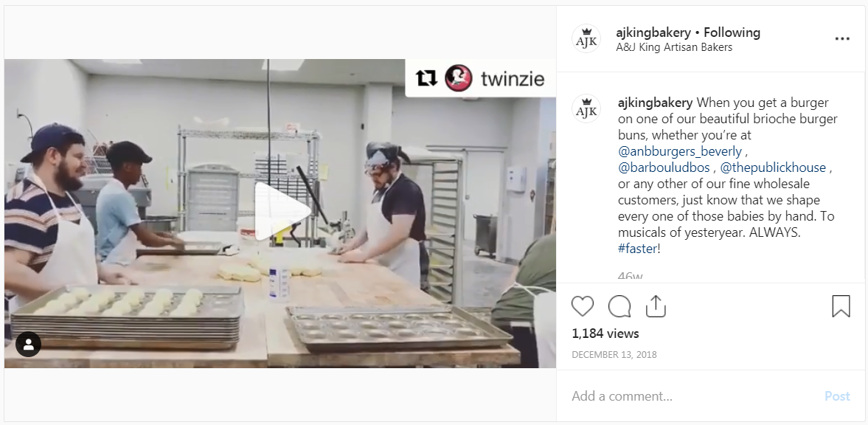The height and width of the screenshot is (425, 868).
Task: Open the A&J King Artisan Bakers location
Action: click(674, 48)
